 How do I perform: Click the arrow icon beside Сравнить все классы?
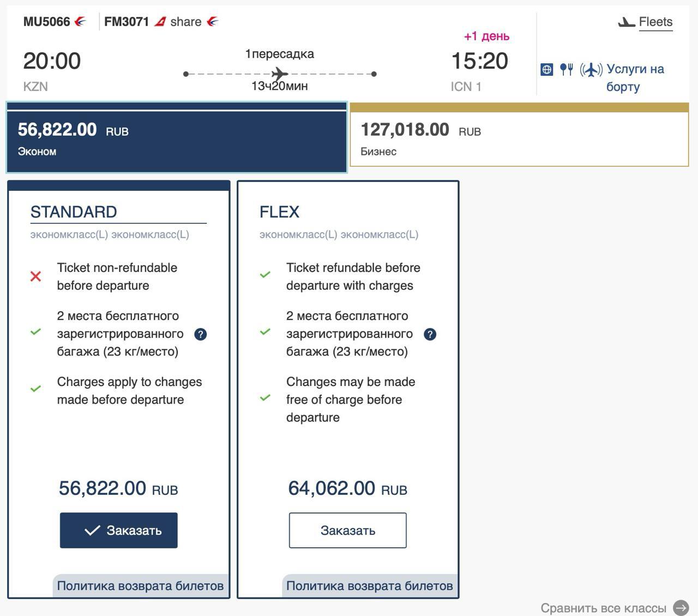681,608
